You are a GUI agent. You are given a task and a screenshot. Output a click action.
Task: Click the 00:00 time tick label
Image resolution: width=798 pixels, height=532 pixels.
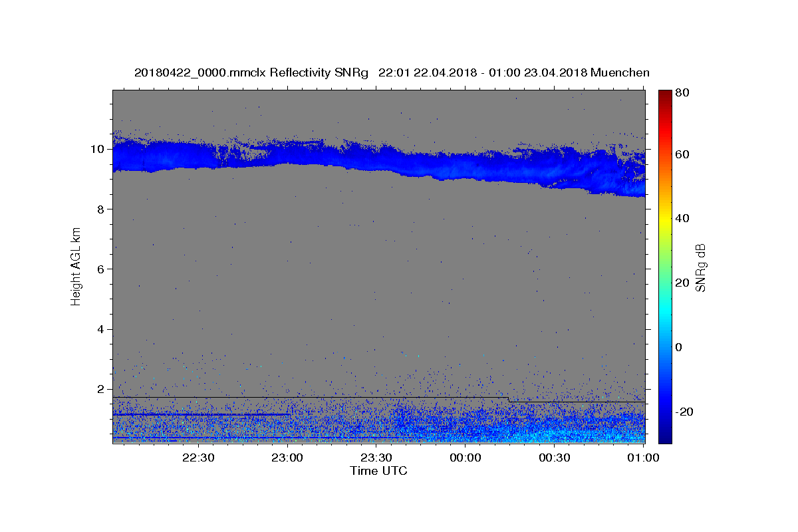click(x=465, y=458)
